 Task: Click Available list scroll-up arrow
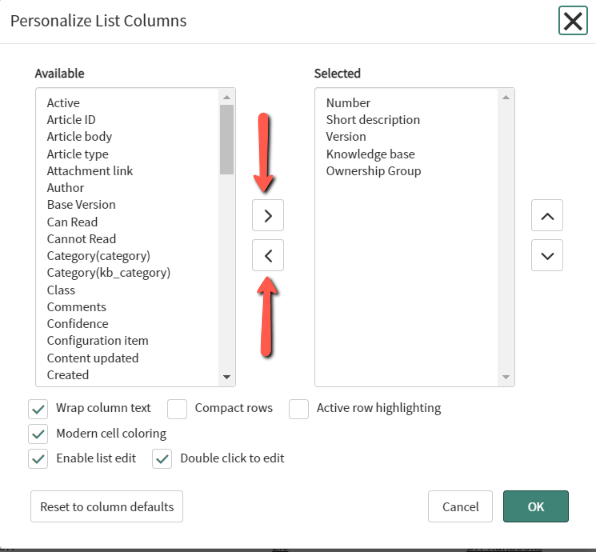tap(227, 97)
